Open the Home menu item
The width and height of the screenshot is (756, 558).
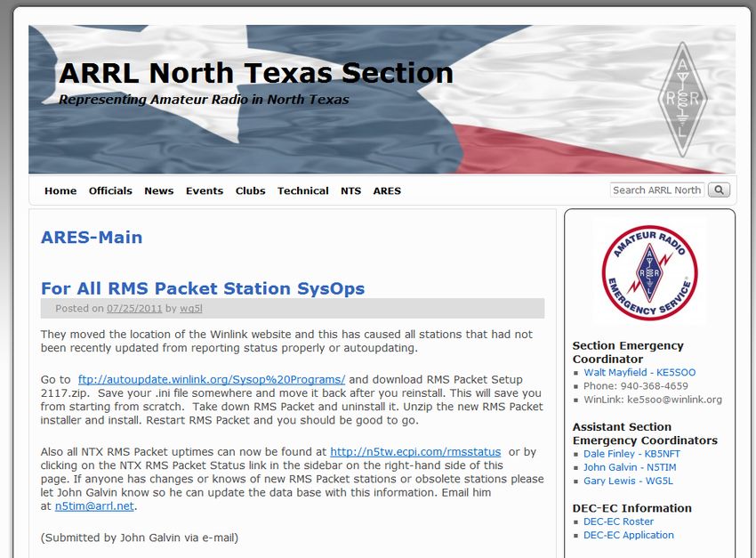(60, 191)
